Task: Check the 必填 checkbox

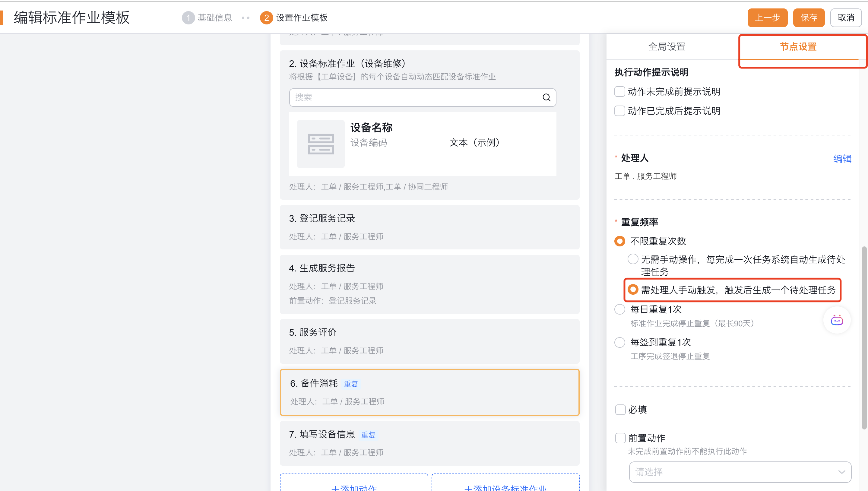Action: tap(620, 409)
